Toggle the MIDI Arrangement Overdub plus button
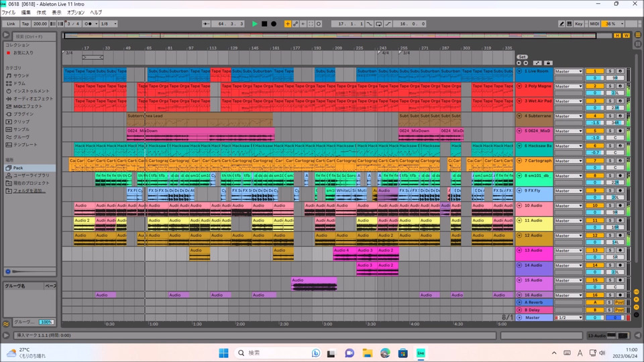Screen dimensions: 644x362 pos(288,24)
